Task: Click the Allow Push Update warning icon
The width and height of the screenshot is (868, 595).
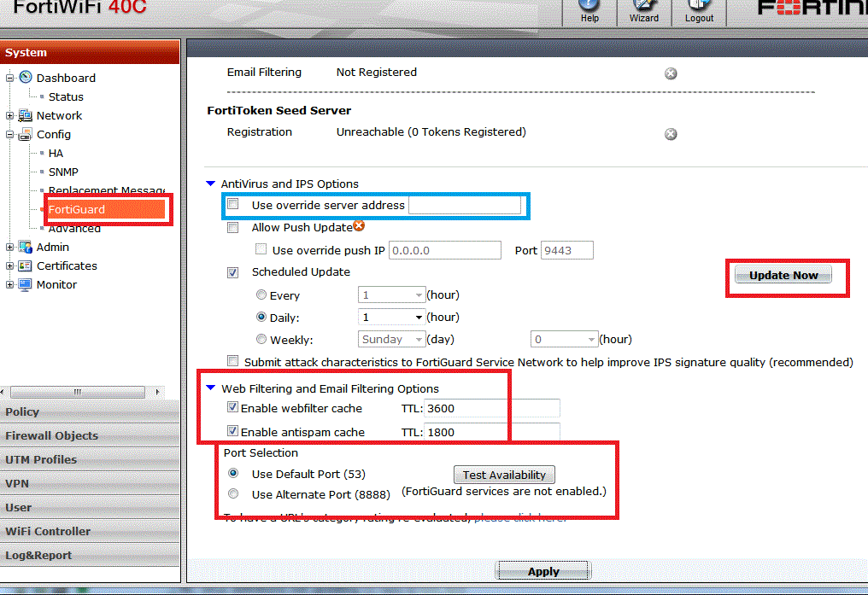Action: (360, 225)
